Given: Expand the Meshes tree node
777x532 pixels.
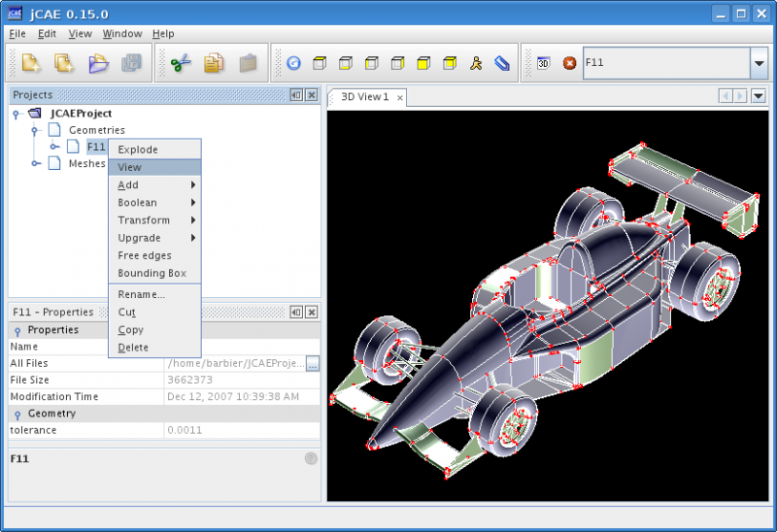Looking at the screenshot, I should [x=36, y=164].
